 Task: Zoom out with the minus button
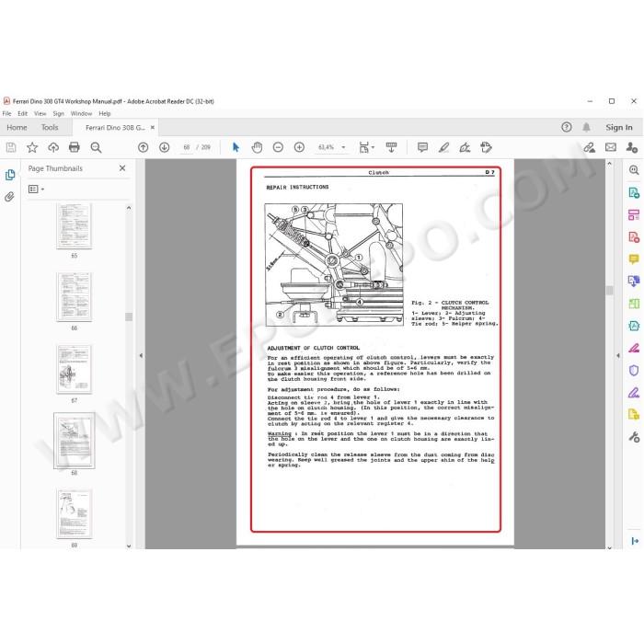pos(278,147)
